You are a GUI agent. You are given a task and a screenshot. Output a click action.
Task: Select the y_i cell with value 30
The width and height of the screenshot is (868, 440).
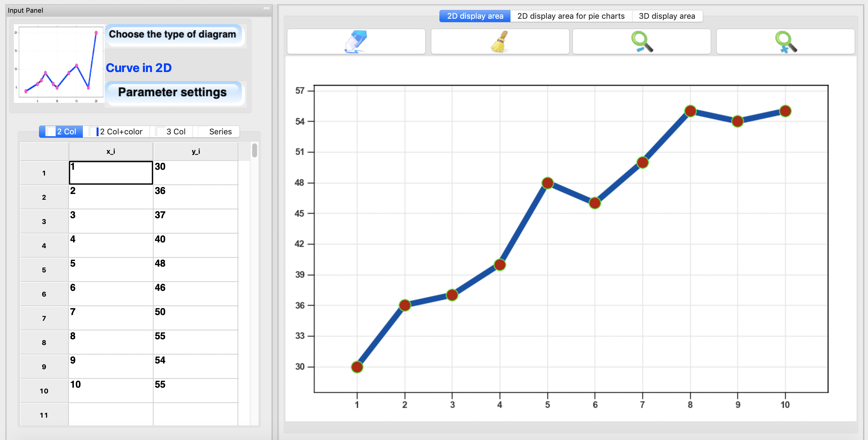(195, 172)
